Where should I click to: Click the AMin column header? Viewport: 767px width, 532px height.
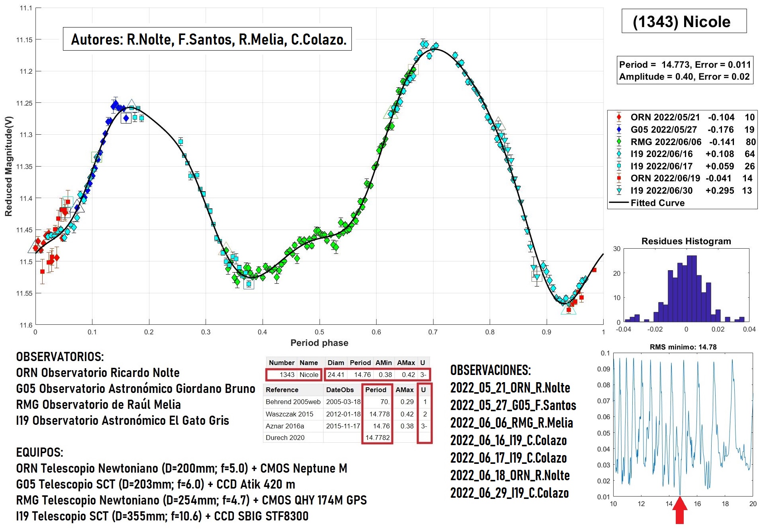tap(383, 363)
